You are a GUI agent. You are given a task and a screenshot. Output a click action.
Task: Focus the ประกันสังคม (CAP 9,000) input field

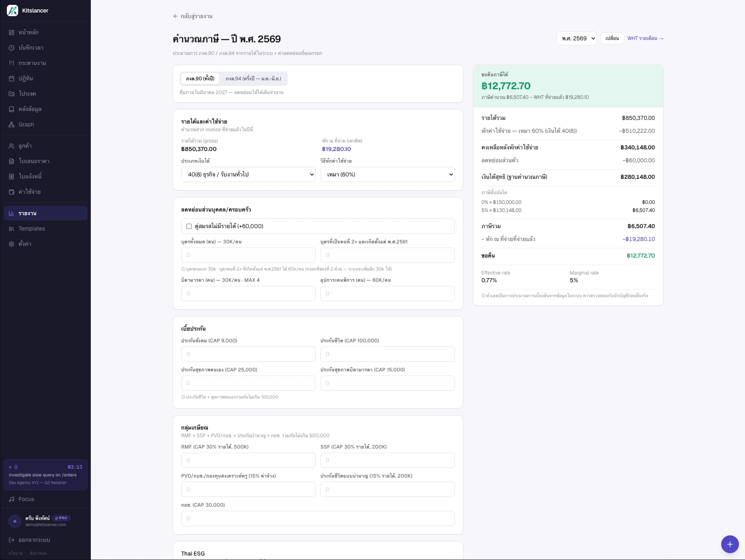tap(248, 354)
